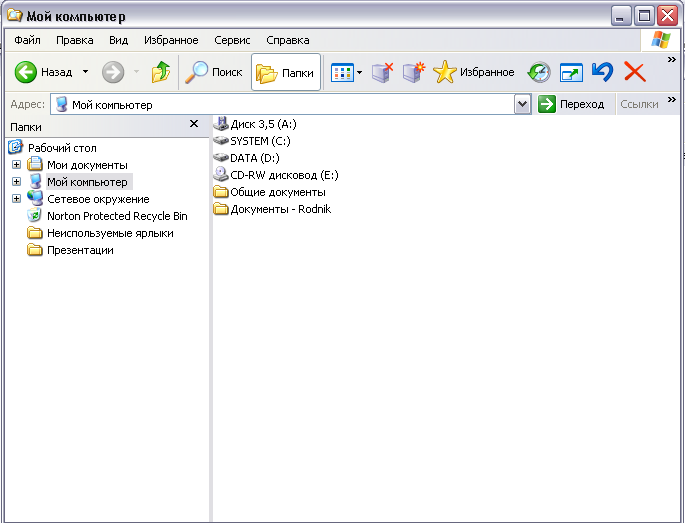Go up one folder level
Viewport: 685px width, 523px height.
pos(161,72)
